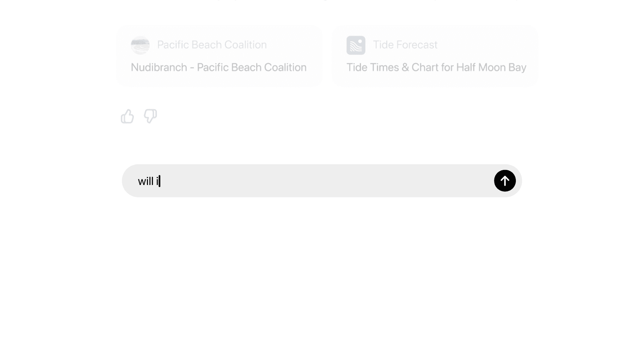Click the thumbs down feedback icon
Viewport: 644px width, 362px height.
tap(150, 116)
